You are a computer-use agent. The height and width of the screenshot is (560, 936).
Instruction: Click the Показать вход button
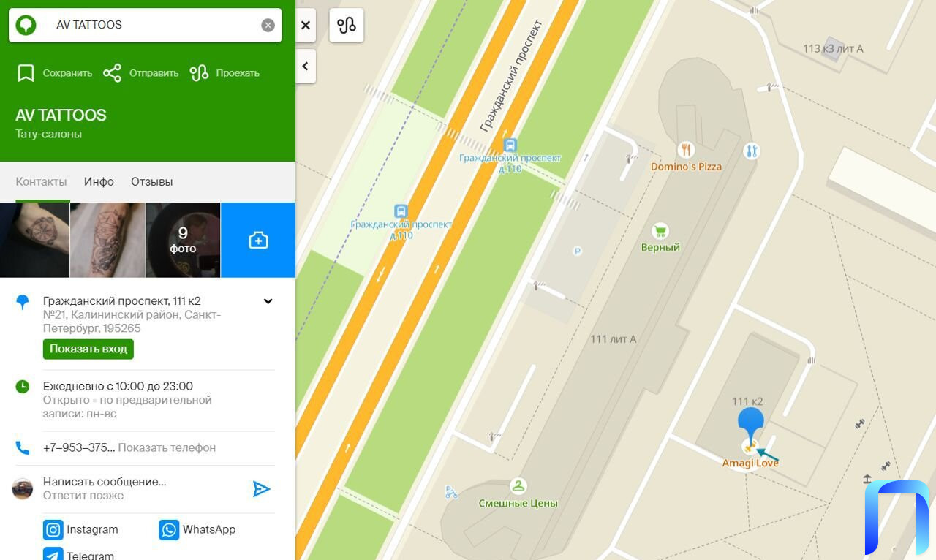point(88,349)
